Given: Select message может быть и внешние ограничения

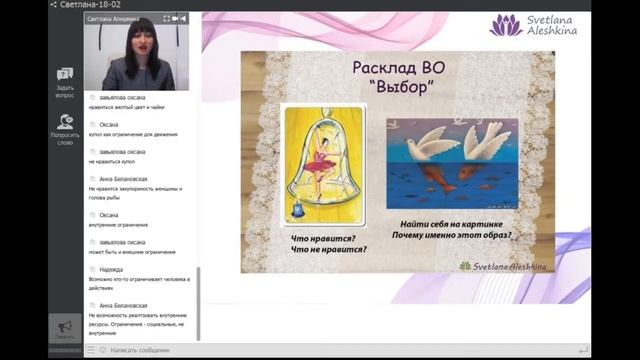Looking at the screenshot, I should (132, 252).
